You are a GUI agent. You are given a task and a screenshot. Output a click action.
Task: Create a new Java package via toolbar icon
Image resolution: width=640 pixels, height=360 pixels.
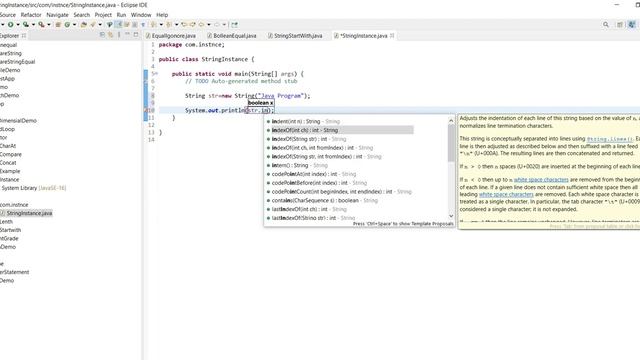58,24
